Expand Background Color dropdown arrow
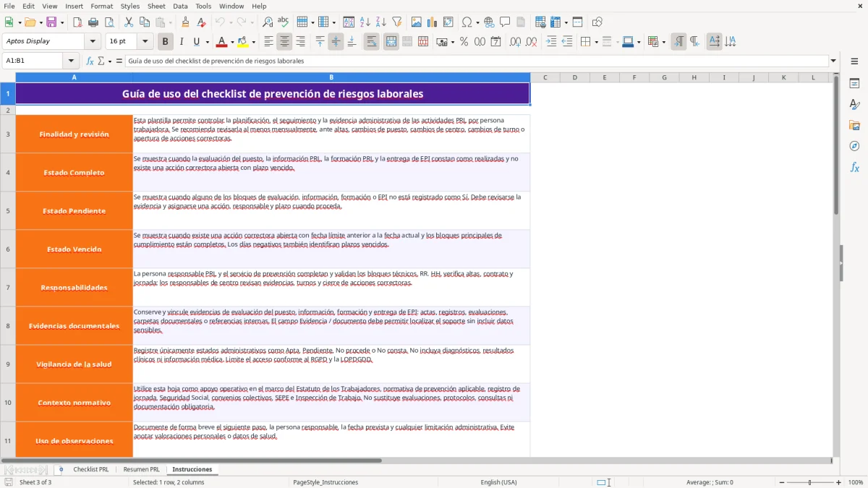The image size is (868, 488). (253, 42)
